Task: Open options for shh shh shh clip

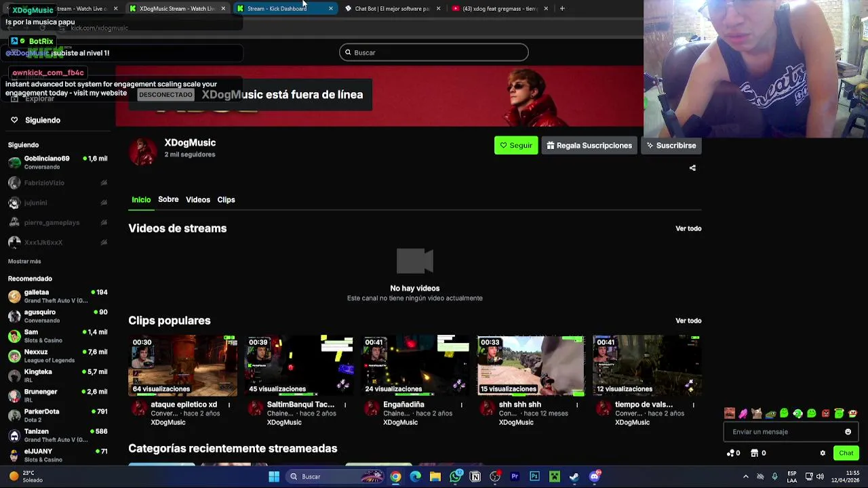Action: point(577,405)
